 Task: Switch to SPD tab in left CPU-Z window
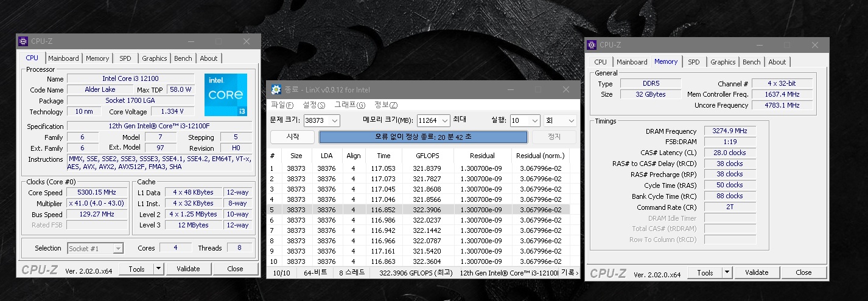[x=125, y=58]
